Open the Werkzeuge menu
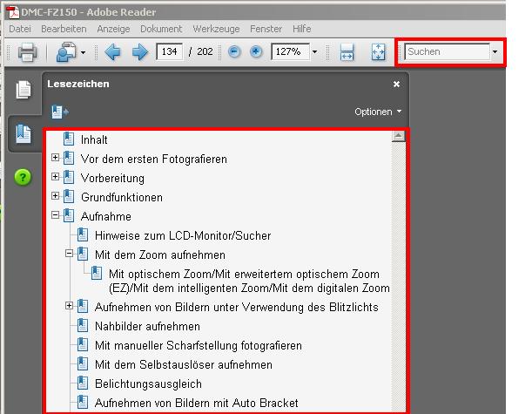Viewport: 532px width, 414px height. [x=216, y=29]
